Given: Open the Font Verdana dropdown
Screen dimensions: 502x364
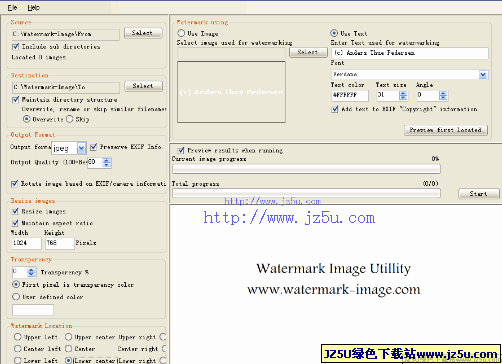Looking at the screenshot, I should click(x=483, y=74).
